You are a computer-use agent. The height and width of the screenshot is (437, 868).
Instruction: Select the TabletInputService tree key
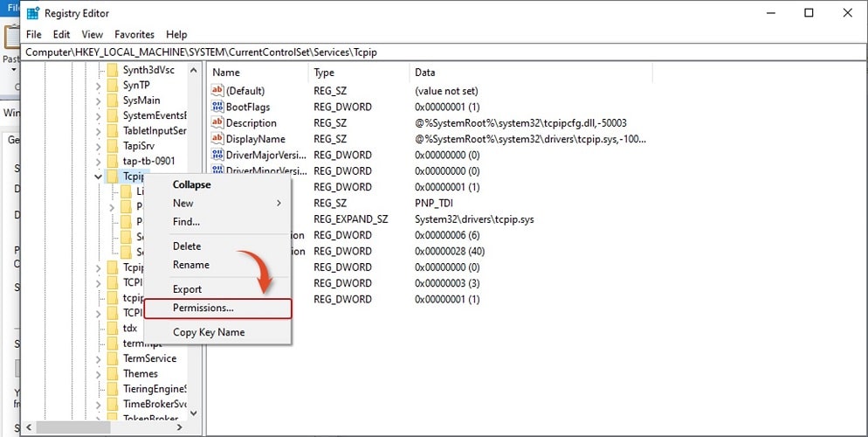(155, 131)
